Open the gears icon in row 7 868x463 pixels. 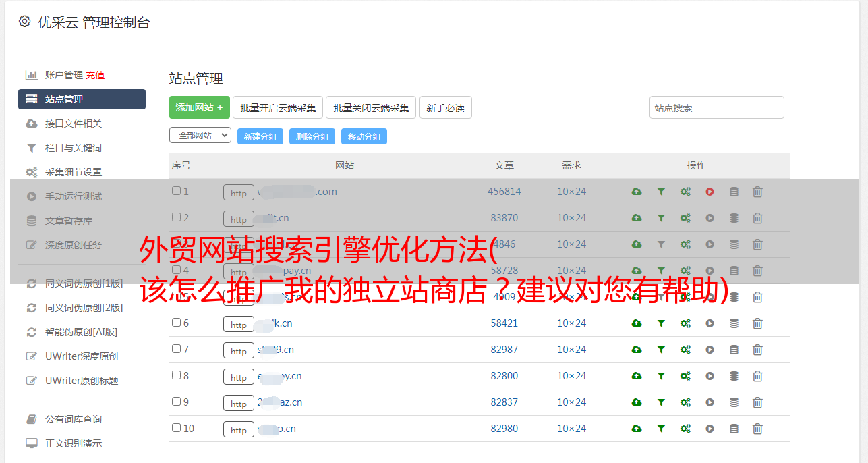pyautogui.click(x=685, y=350)
